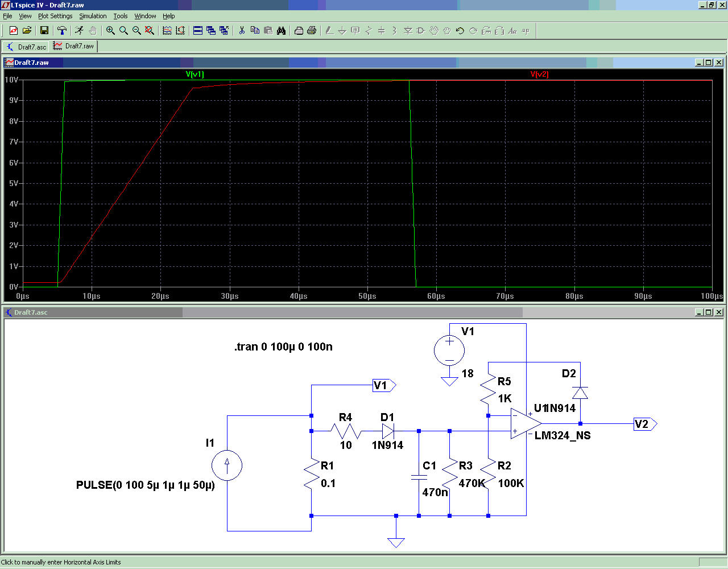Select the Cut scissors tool

pyautogui.click(x=242, y=31)
